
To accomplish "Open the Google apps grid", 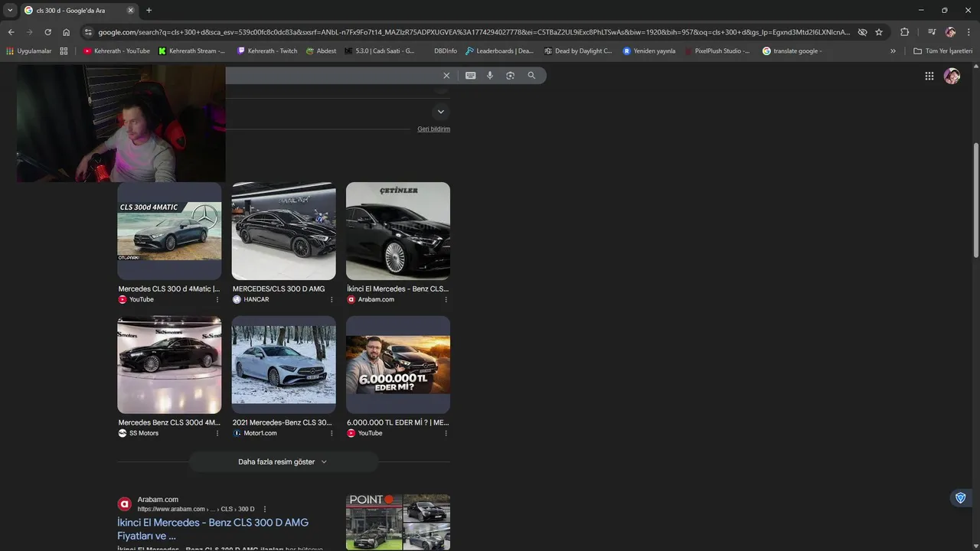I will 929,76.
